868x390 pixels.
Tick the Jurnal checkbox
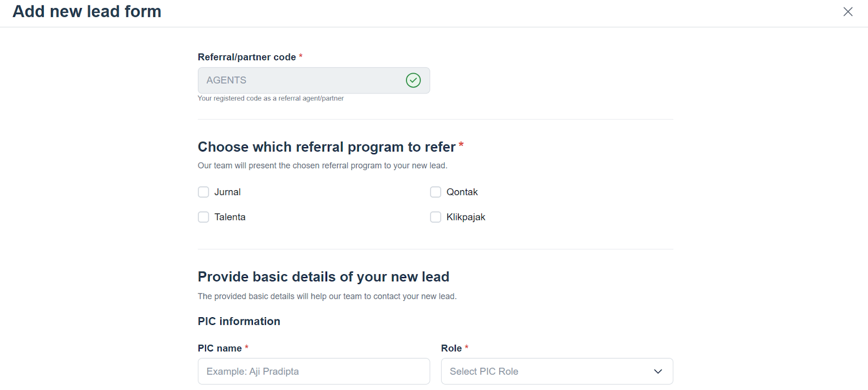click(203, 192)
